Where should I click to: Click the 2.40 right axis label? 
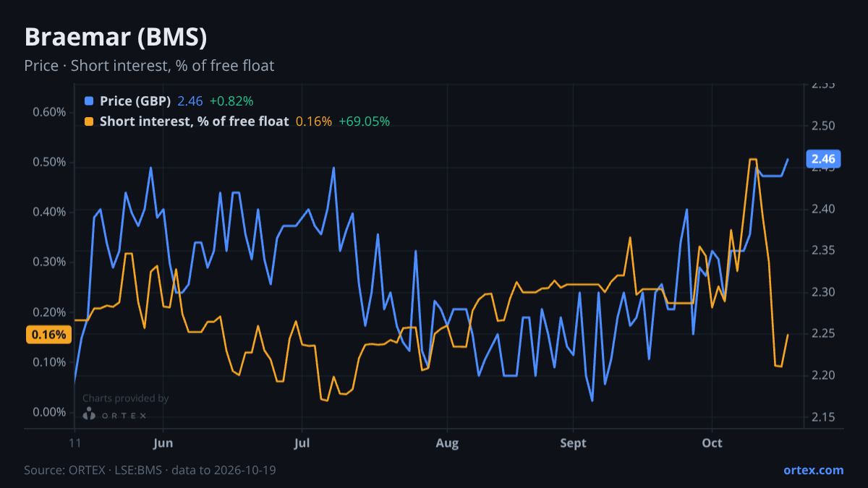coord(823,209)
